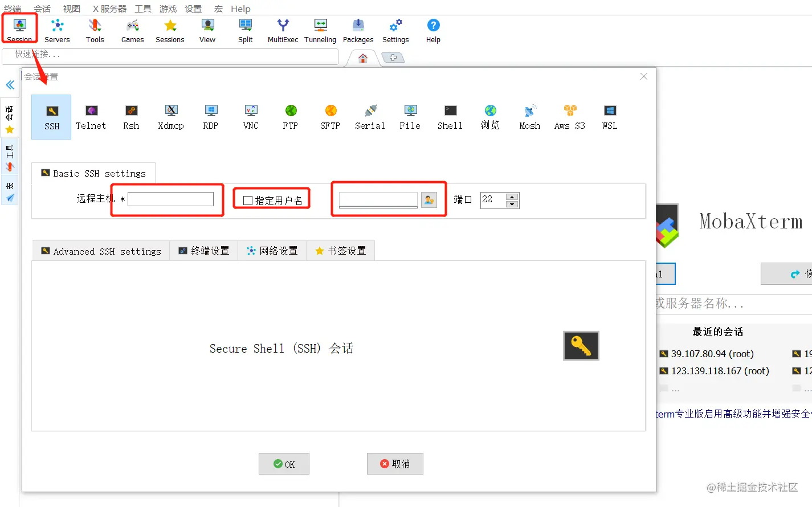812x507 pixels.
Task: Select the Mosh session type
Action: click(530, 117)
